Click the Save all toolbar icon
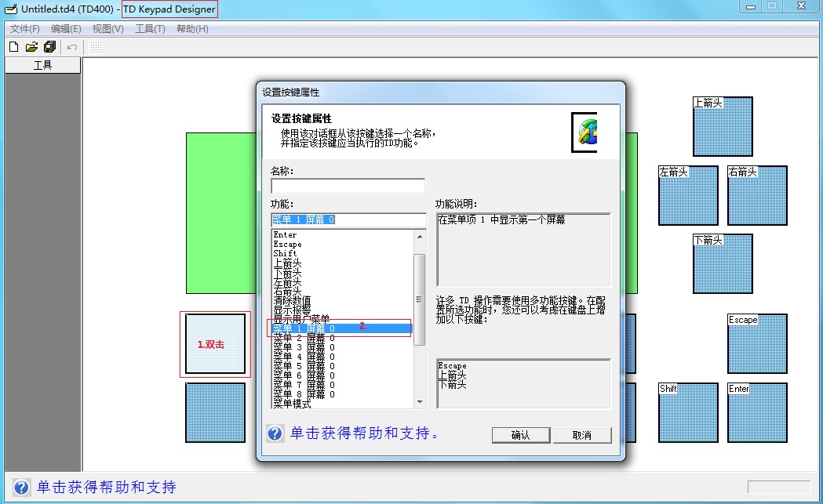 [50, 47]
